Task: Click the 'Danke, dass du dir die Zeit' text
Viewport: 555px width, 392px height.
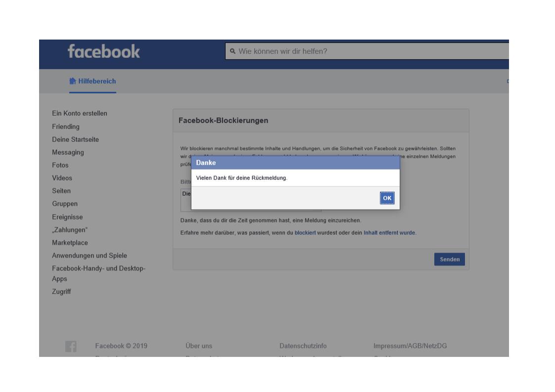Action: (x=271, y=220)
